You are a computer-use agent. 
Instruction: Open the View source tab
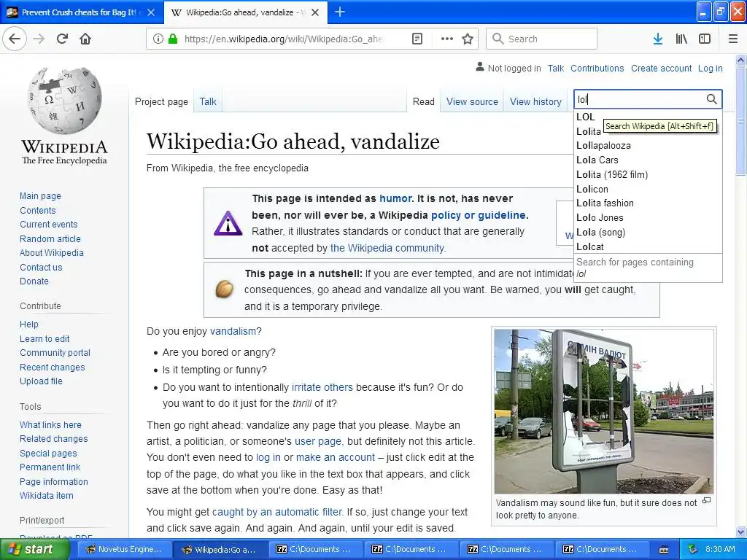(472, 101)
